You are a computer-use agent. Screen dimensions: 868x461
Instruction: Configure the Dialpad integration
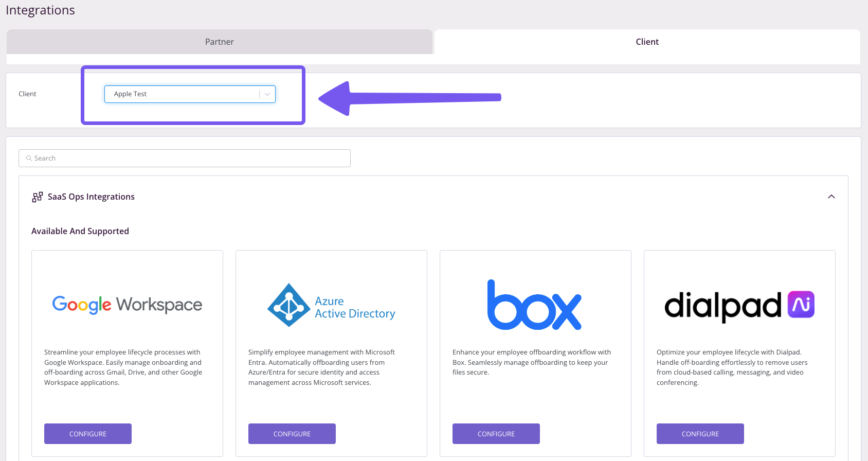click(700, 434)
